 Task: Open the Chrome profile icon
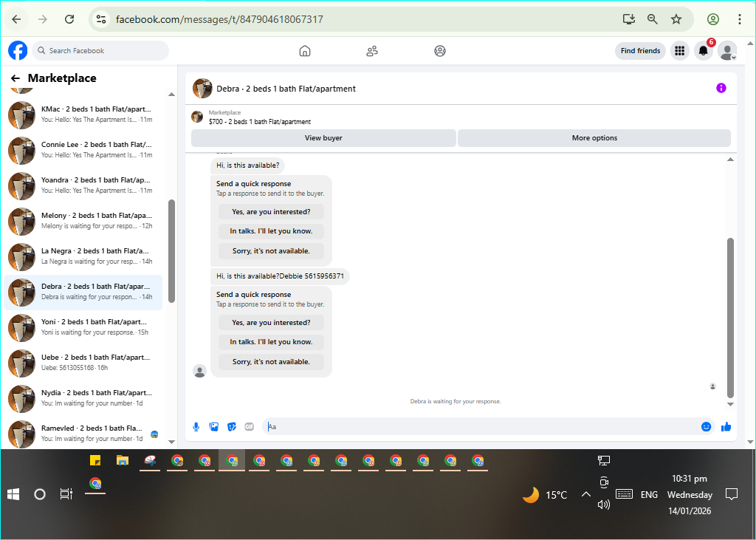(713, 19)
